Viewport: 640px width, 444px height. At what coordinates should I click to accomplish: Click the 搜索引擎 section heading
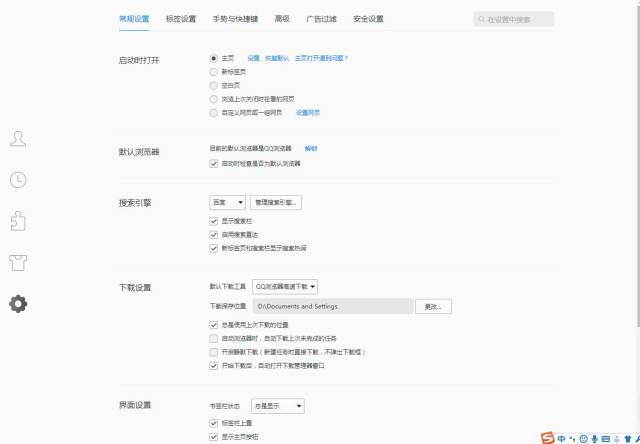(135, 203)
